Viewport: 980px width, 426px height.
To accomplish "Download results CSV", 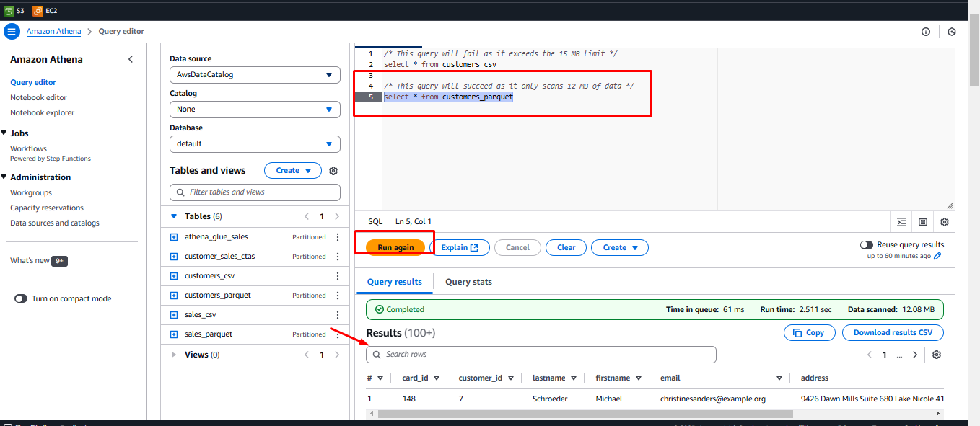I will coord(893,332).
